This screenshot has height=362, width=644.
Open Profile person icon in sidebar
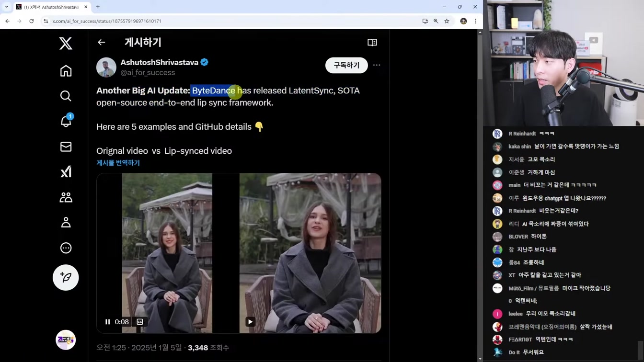pos(66,222)
